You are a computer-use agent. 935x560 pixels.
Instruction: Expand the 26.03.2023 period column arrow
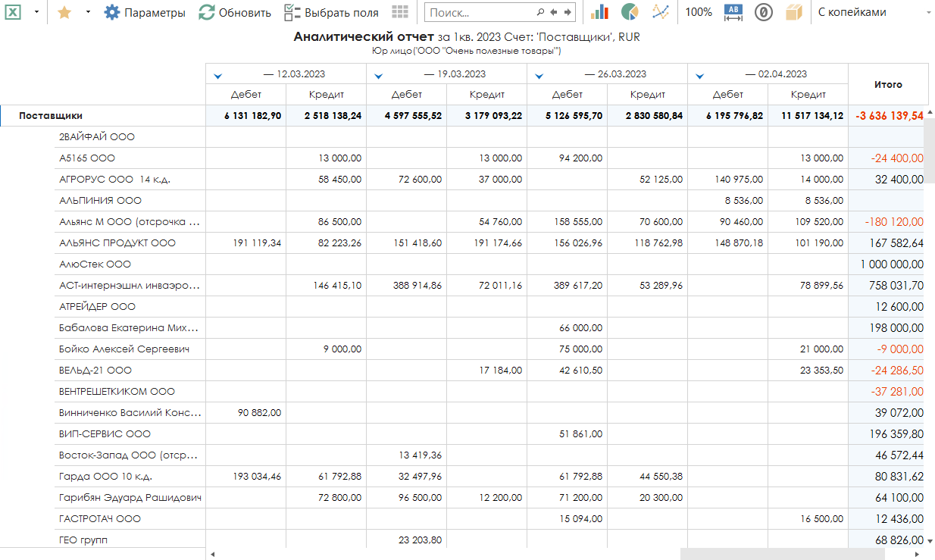[x=539, y=75]
